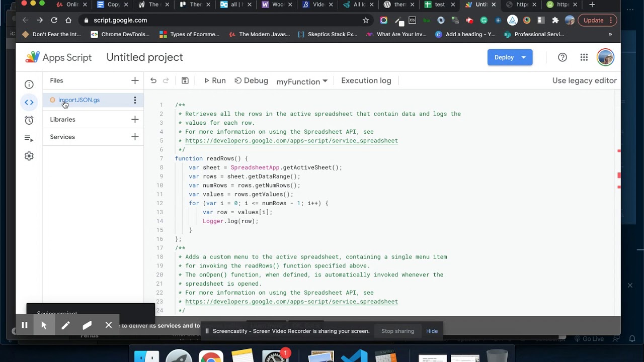Select the Screencastify mouse pointer tool
The height and width of the screenshot is (362, 644).
point(44,325)
